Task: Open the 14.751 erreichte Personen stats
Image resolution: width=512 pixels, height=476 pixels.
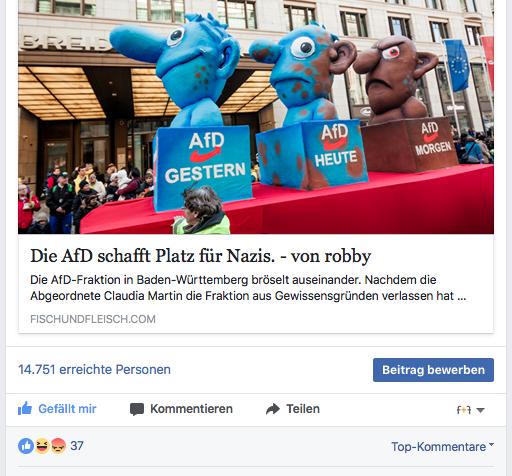Action: [94, 369]
